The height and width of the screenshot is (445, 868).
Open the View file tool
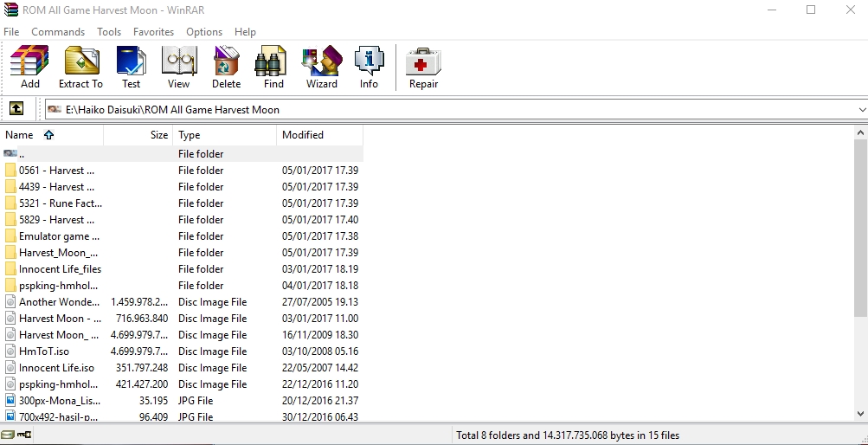179,67
